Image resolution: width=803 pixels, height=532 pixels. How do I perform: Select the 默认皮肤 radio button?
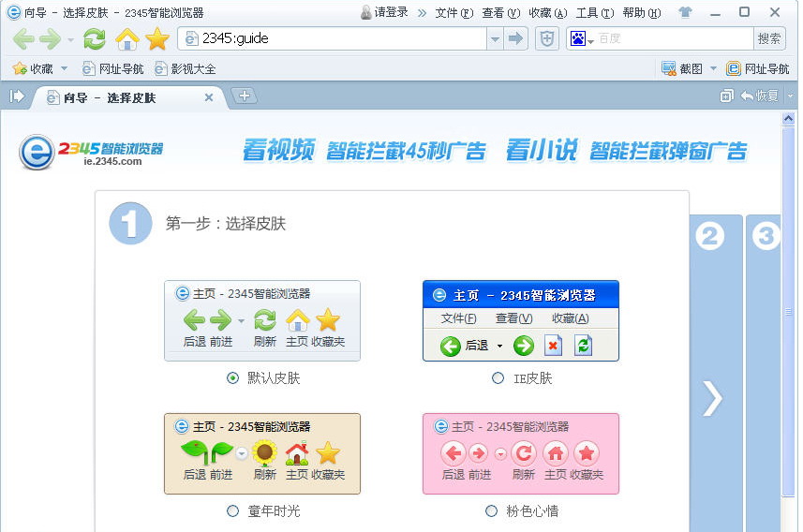pyautogui.click(x=232, y=378)
